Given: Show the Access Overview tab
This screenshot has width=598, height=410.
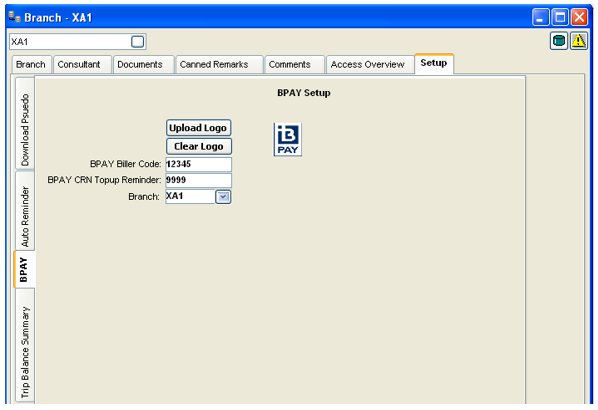Looking at the screenshot, I should (x=368, y=64).
